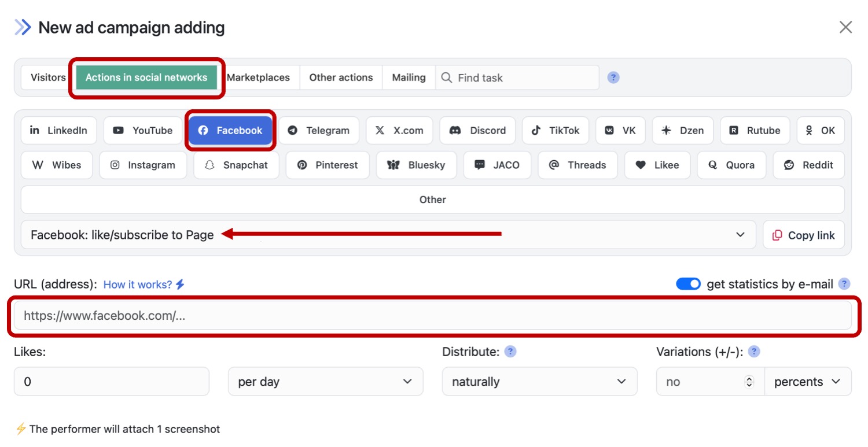Open the per day period dropdown
868x447 pixels.
point(325,382)
